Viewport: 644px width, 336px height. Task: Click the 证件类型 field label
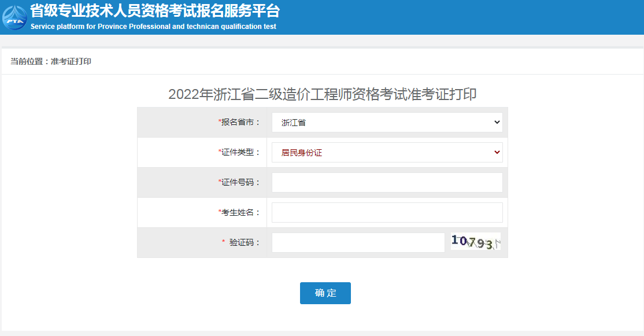click(x=240, y=152)
